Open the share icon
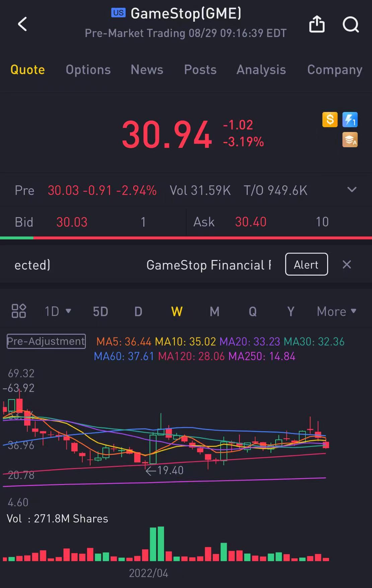The image size is (372, 588). click(x=317, y=24)
